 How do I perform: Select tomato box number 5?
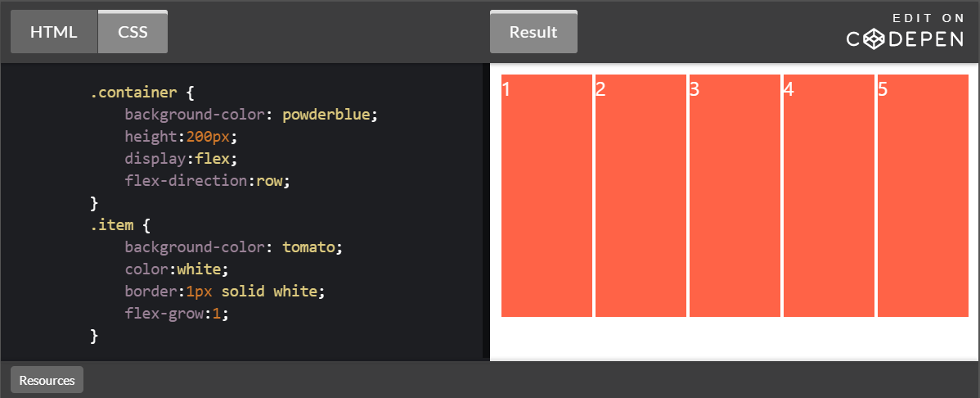(x=923, y=195)
